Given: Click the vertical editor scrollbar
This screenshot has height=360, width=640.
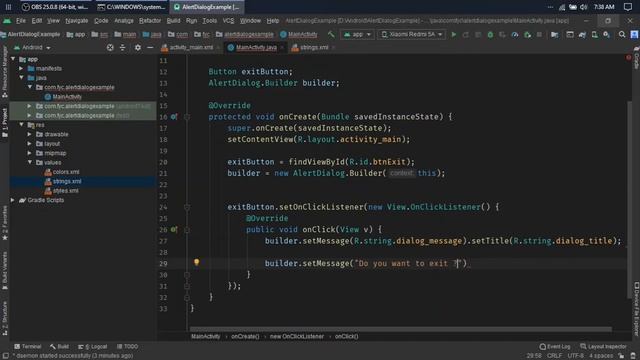Looking at the screenshot, I should 629,200.
